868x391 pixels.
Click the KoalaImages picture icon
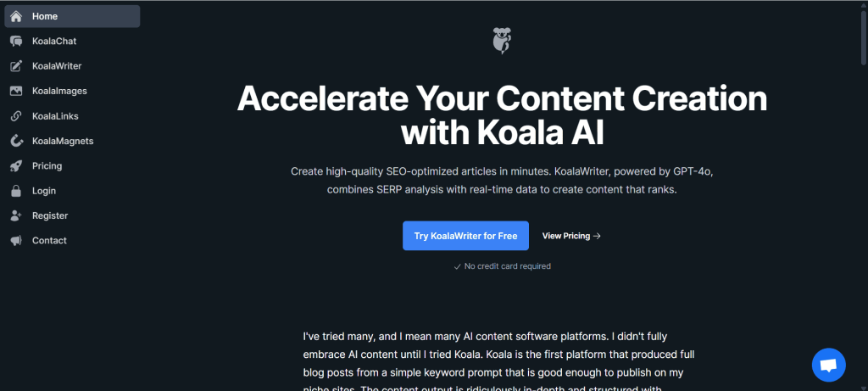pyautogui.click(x=16, y=91)
